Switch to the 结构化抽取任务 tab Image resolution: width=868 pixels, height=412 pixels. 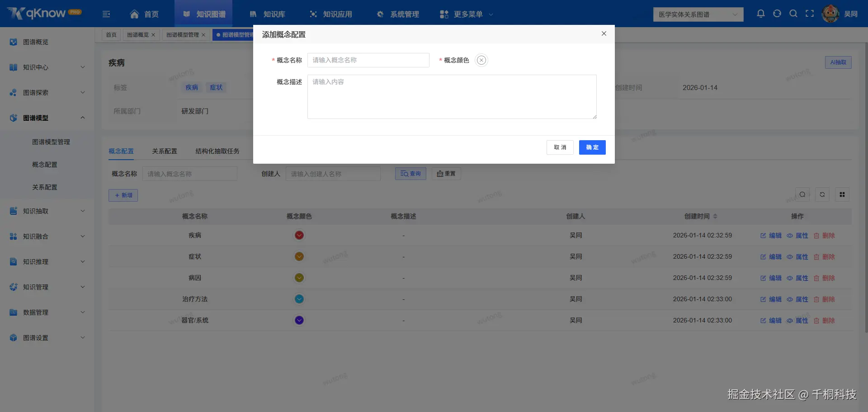tap(217, 151)
